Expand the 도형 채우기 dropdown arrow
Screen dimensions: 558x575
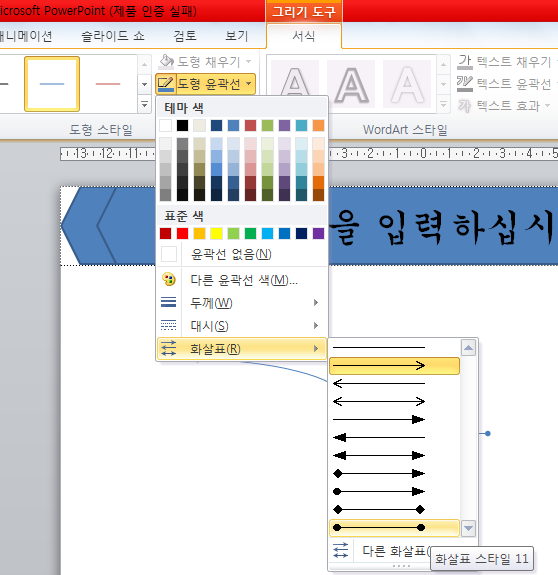click(249, 61)
